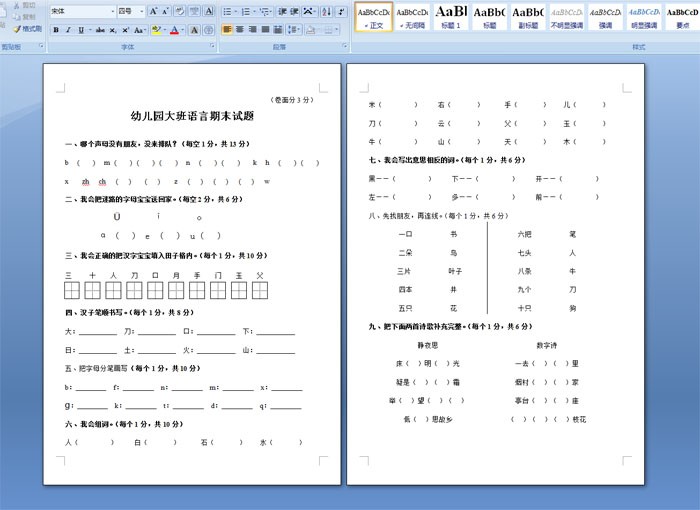700x510 pixels.
Task: Apply Distributed alignment
Action: [278, 30]
